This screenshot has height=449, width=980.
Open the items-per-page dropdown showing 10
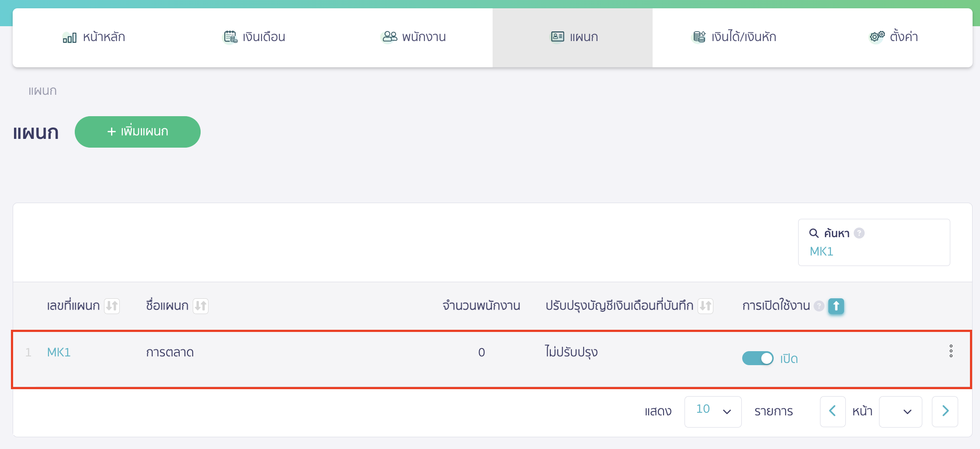(712, 411)
